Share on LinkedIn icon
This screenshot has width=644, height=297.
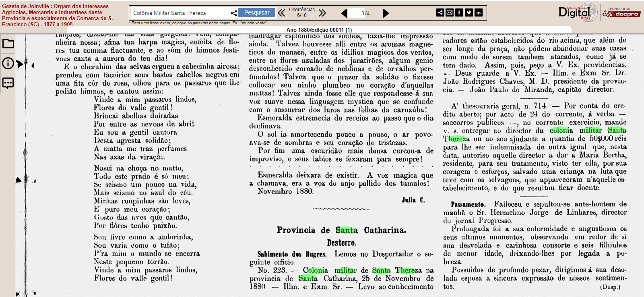(479, 12)
